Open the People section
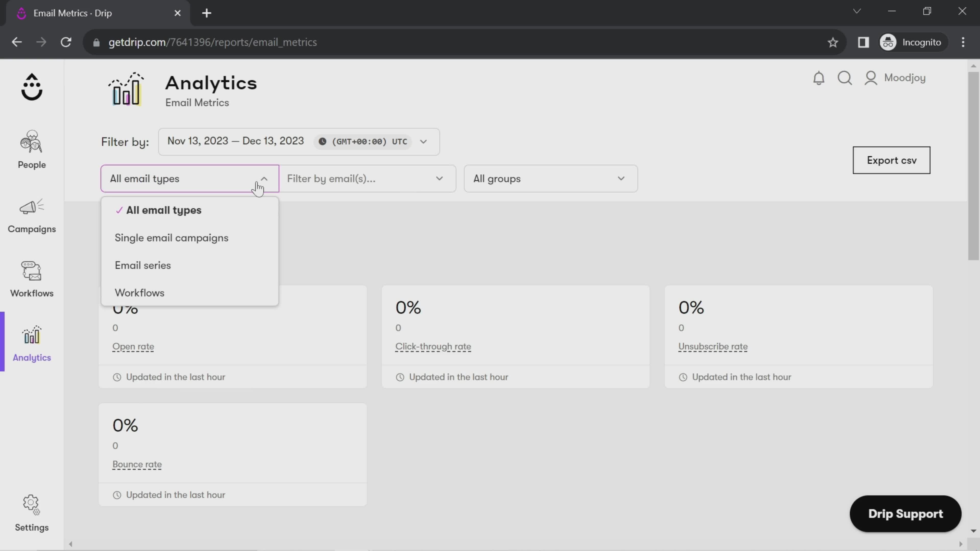Viewport: 980px width, 551px height. coord(32,150)
